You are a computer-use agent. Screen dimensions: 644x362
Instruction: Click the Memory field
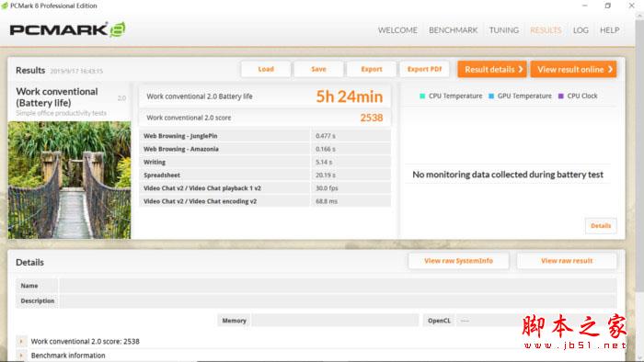click(335, 321)
